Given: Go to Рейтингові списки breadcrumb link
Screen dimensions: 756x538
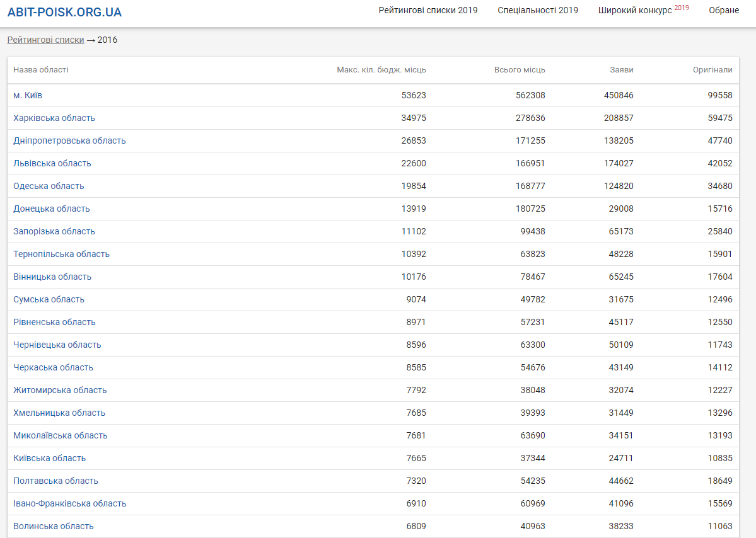Looking at the screenshot, I should tap(46, 40).
